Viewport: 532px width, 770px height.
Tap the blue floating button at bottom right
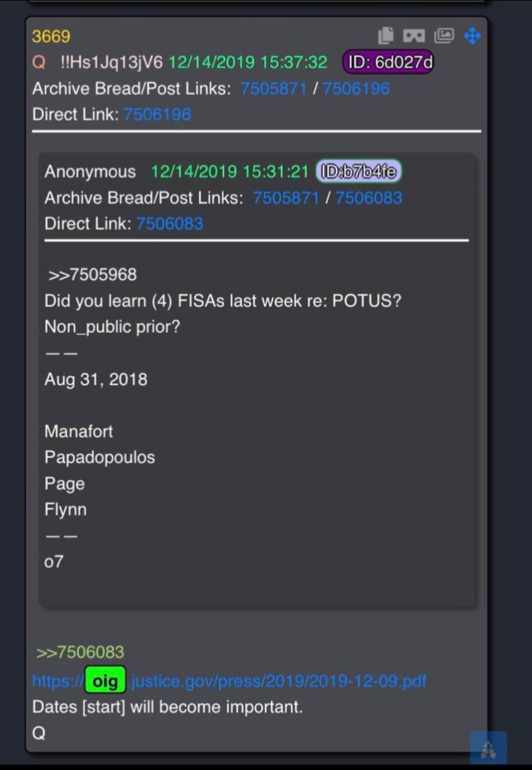point(488,748)
